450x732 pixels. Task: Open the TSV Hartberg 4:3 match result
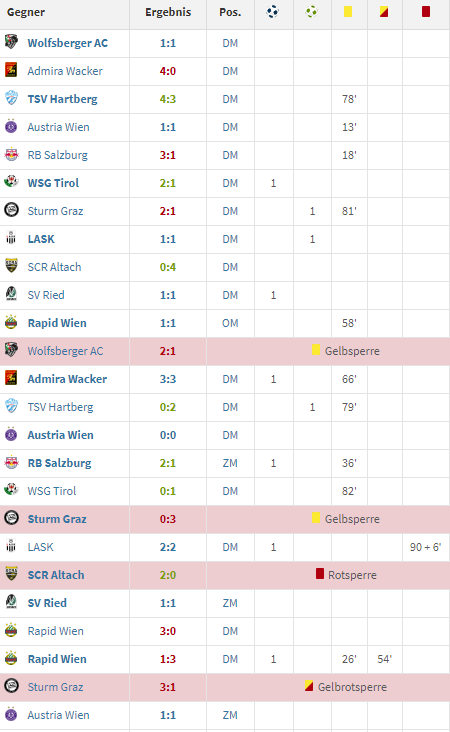168,99
